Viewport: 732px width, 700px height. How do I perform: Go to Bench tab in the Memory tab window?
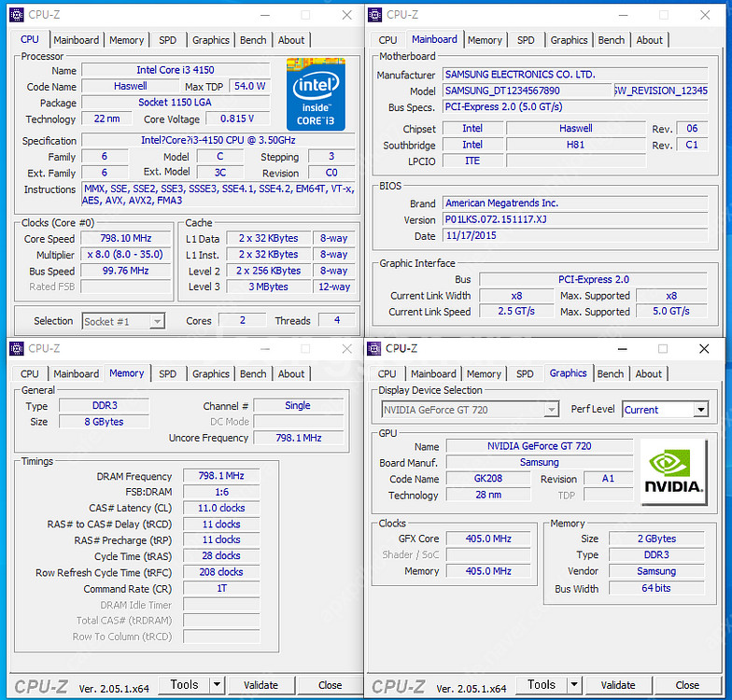(x=253, y=373)
